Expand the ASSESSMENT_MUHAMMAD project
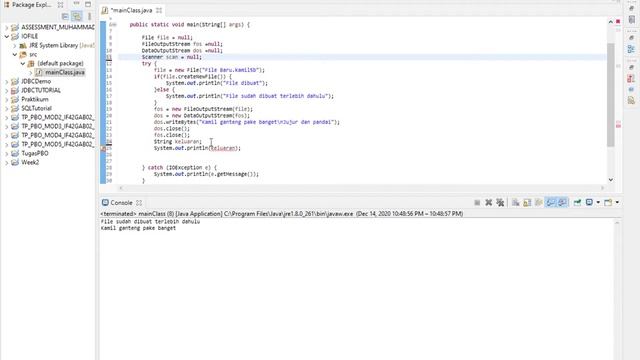The height and width of the screenshot is (360, 640). coord(6,27)
